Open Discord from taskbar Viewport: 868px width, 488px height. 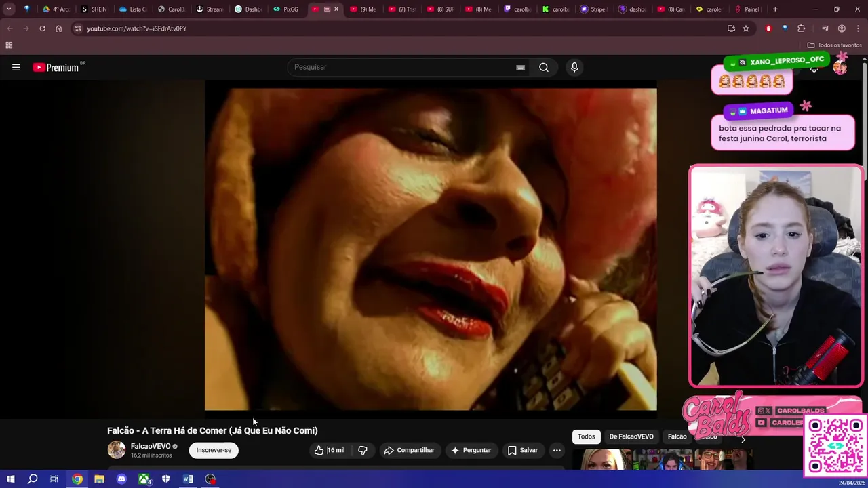(x=121, y=479)
